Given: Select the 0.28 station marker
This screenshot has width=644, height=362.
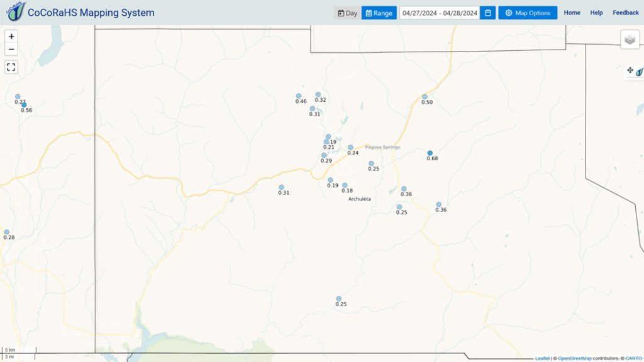Looking at the screenshot, I should [x=6, y=233].
